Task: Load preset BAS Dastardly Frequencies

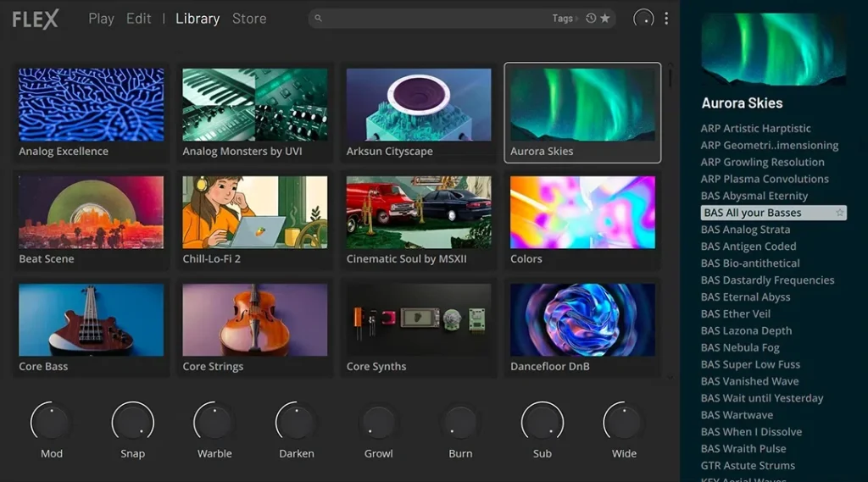Action: tap(767, 280)
